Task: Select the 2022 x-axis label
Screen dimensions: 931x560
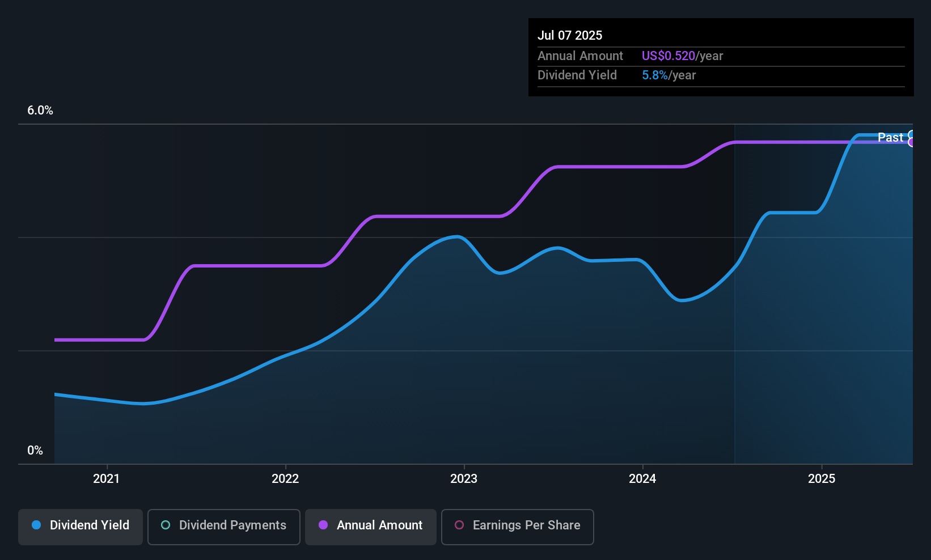Action: [x=285, y=478]
